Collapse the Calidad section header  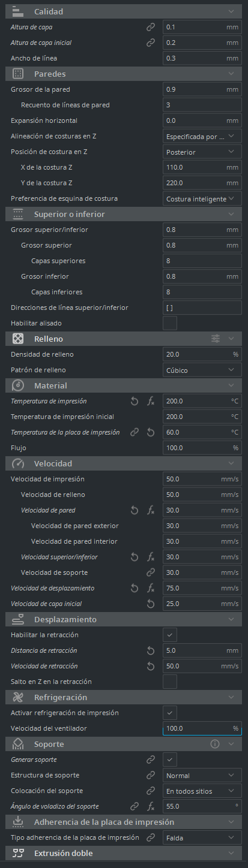[x=124, y=11]
